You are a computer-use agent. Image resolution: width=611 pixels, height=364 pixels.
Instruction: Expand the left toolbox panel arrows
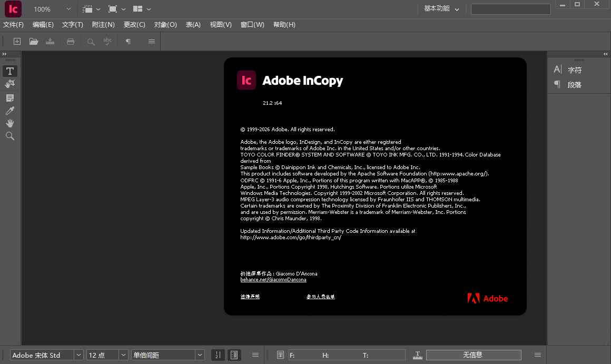(4, 54)
